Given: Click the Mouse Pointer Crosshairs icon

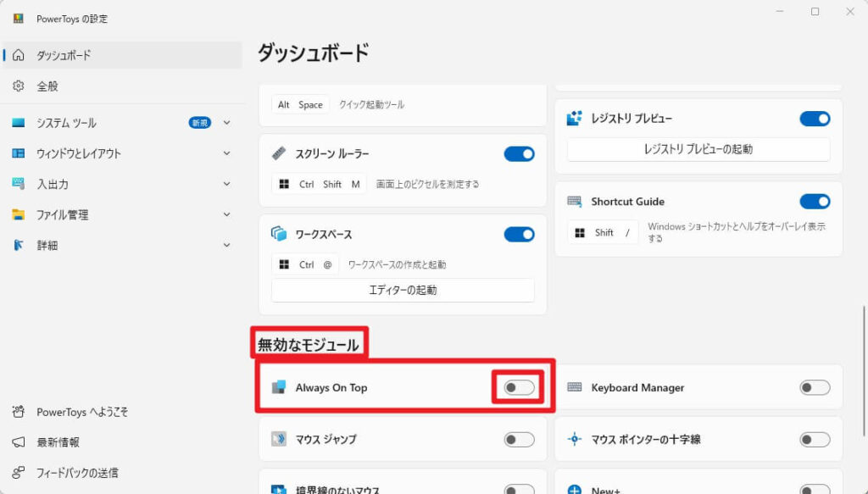Looking at the screenshot, I should [x=575, y=439].
